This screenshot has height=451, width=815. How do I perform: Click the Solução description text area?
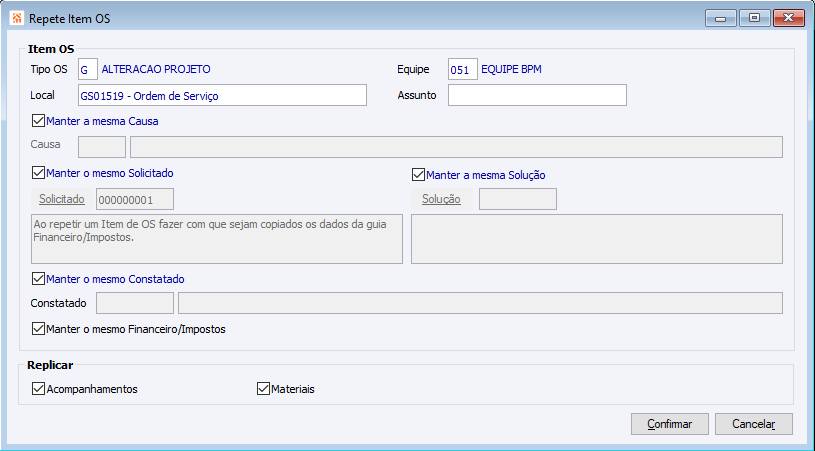(597, 239)
